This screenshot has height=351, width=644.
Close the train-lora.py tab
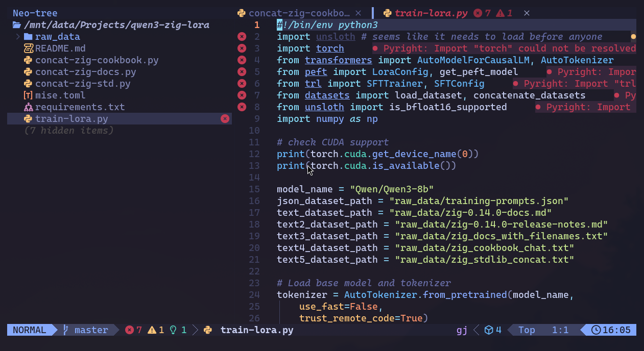click(527, 13)
